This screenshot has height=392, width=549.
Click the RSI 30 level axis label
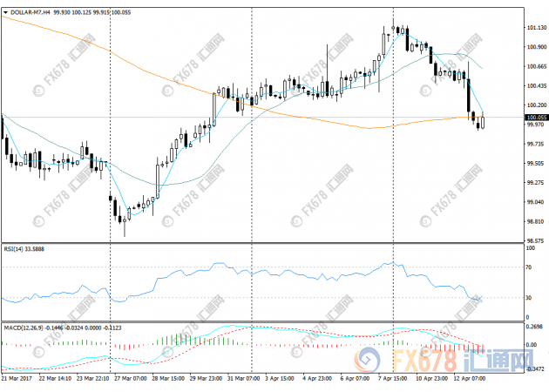(x=529, y=298)
